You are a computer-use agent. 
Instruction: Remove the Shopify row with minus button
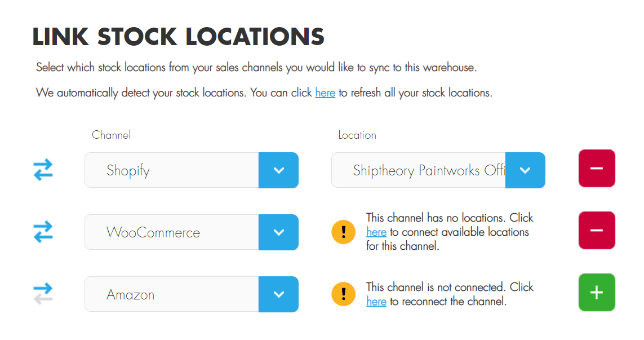tap(597, 169)
